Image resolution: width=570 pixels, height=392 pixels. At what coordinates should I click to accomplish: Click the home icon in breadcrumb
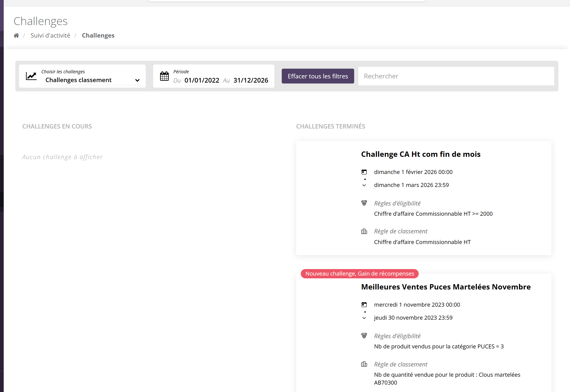pyautogui.click(x=16, y=35)
